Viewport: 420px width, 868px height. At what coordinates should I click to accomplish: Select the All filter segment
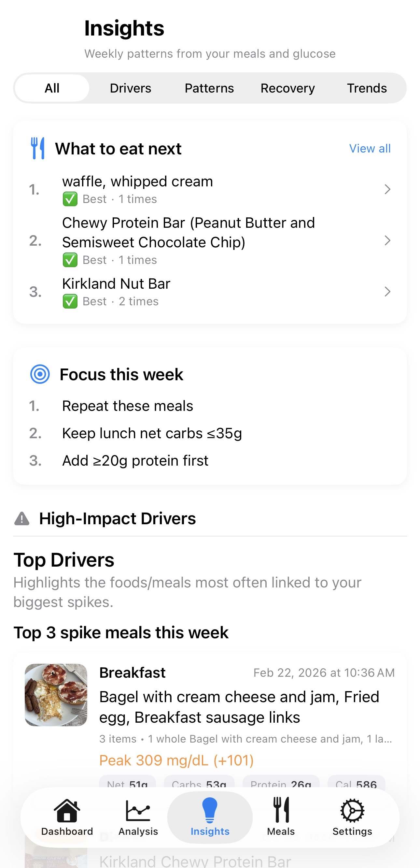(52, 88)
